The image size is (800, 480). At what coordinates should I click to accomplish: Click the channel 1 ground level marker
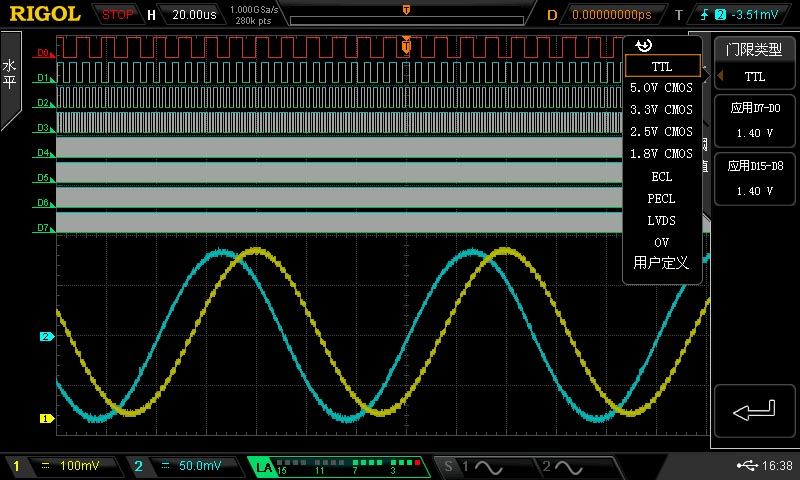[45, 418]
